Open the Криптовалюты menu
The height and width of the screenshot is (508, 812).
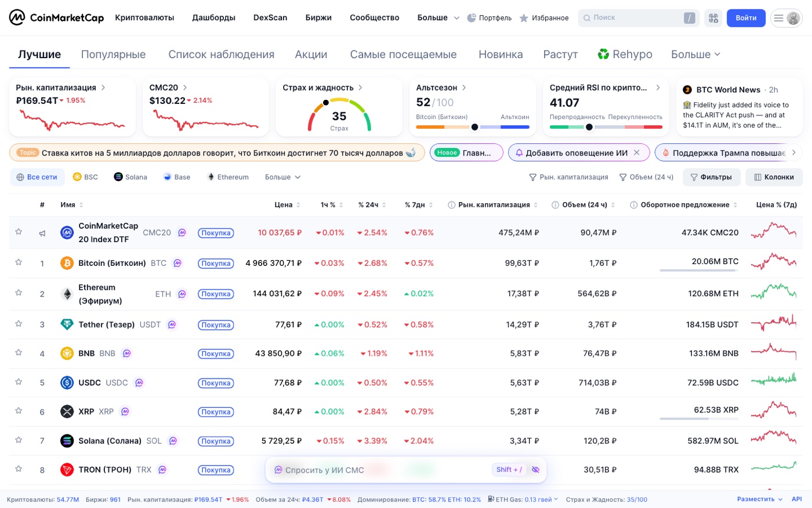click(144, 18)
